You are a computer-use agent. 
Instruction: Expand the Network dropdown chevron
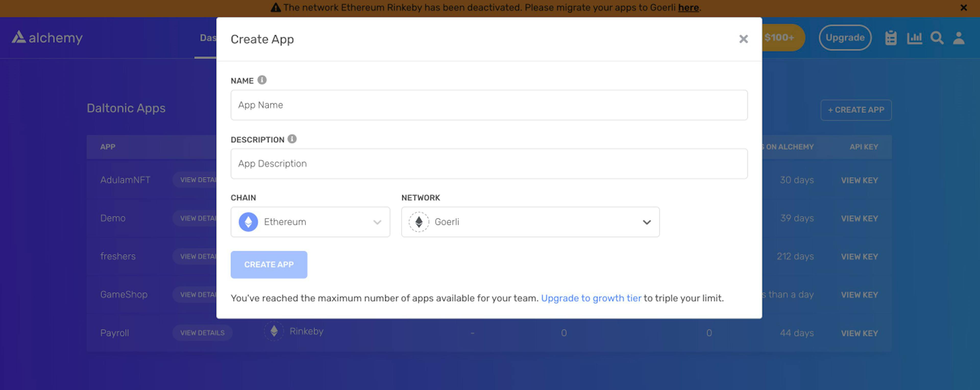pos(647,222)
